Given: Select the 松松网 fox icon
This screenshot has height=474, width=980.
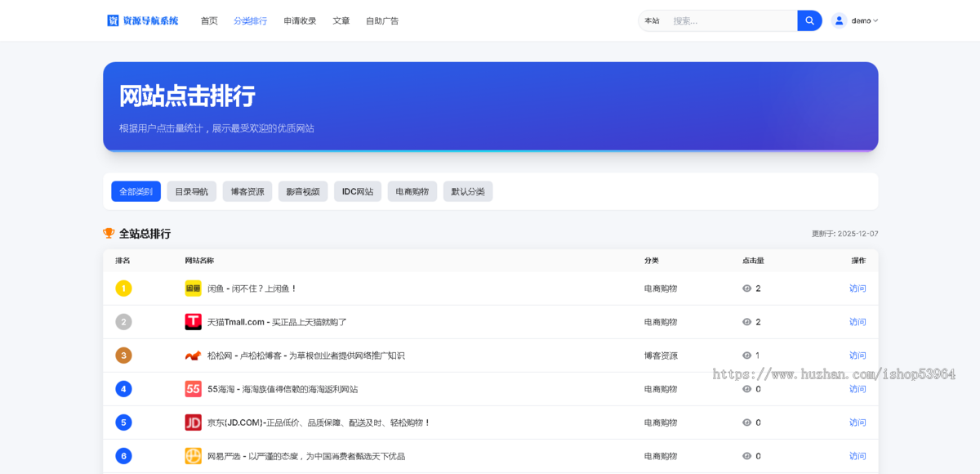Looking at the screenshot, I should [193, 355].
